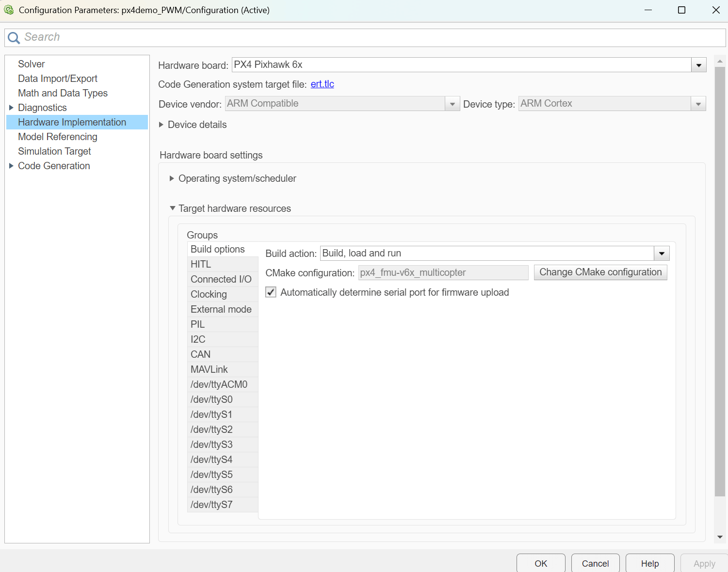Switch to the MAVLink group
The width and height of the screenshot is (728, 572).
pos(209,369)
